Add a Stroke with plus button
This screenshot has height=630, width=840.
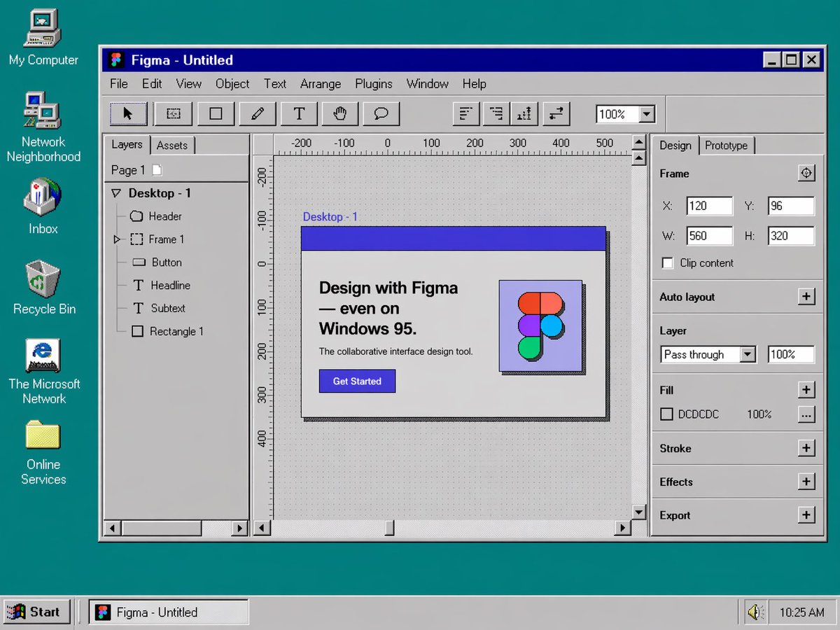[806, 449]
